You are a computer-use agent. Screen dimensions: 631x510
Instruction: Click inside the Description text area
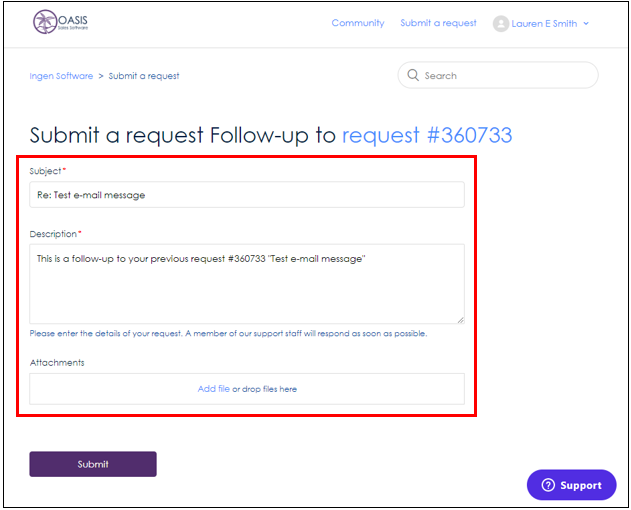(247, 284)
